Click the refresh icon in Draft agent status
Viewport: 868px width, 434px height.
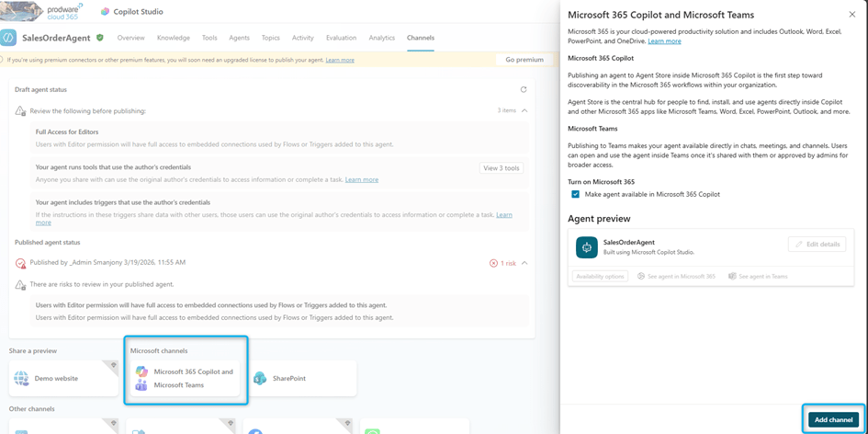[x=524, y=90]
